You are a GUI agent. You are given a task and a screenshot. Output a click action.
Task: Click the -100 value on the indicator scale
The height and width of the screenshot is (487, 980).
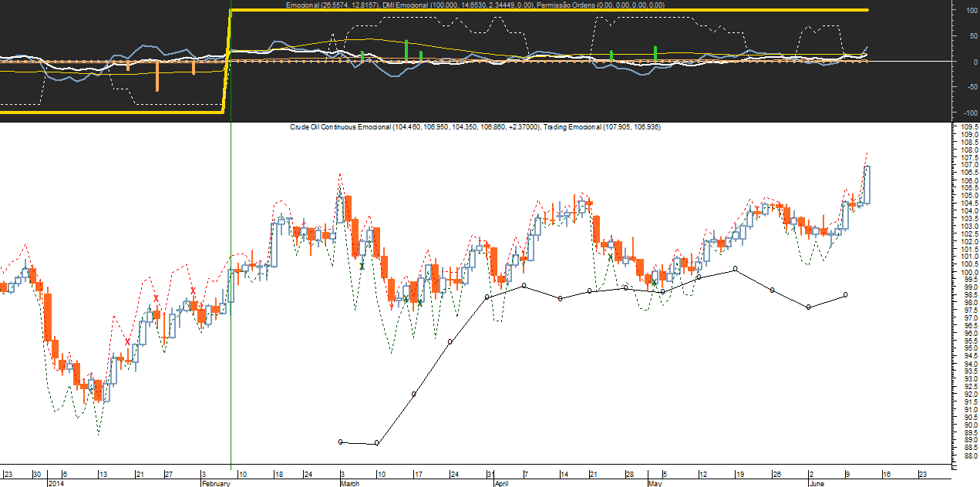tap(965, 86)
